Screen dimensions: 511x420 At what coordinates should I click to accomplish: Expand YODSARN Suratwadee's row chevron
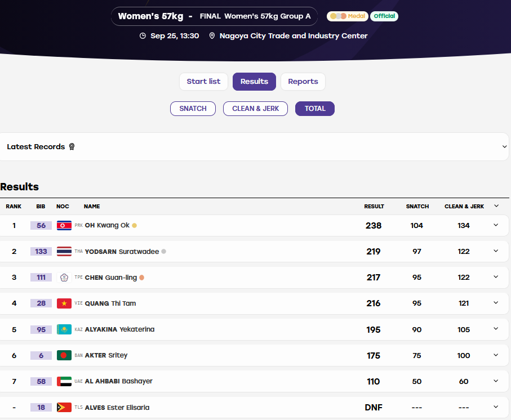tap(496, 251)
